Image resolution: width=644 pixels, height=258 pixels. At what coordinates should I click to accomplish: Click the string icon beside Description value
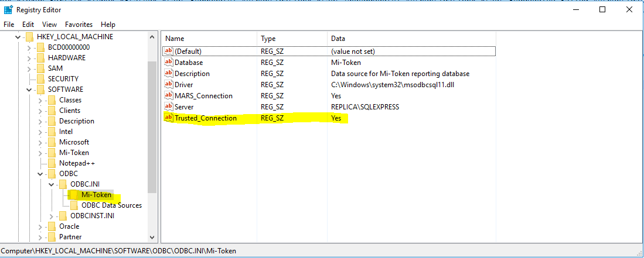click(168, 73)
